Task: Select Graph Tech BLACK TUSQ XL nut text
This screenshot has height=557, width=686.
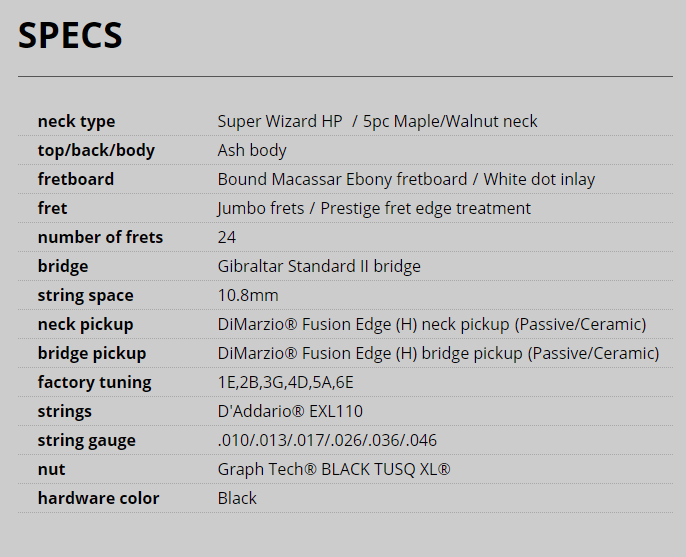Action: point(334,469)
